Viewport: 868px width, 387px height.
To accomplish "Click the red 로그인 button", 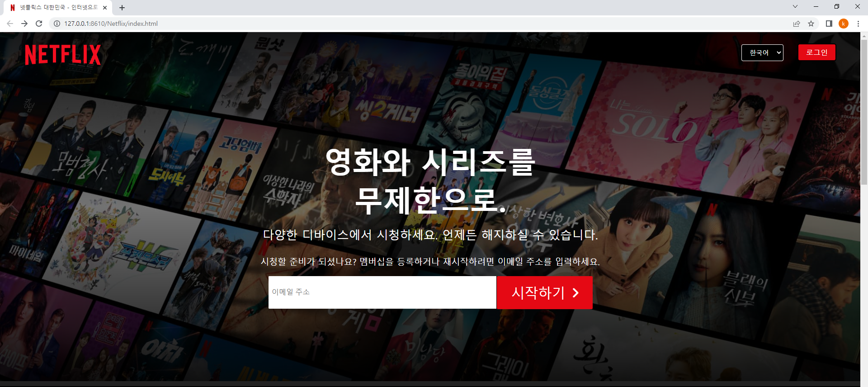I will [x=816, y=53].
